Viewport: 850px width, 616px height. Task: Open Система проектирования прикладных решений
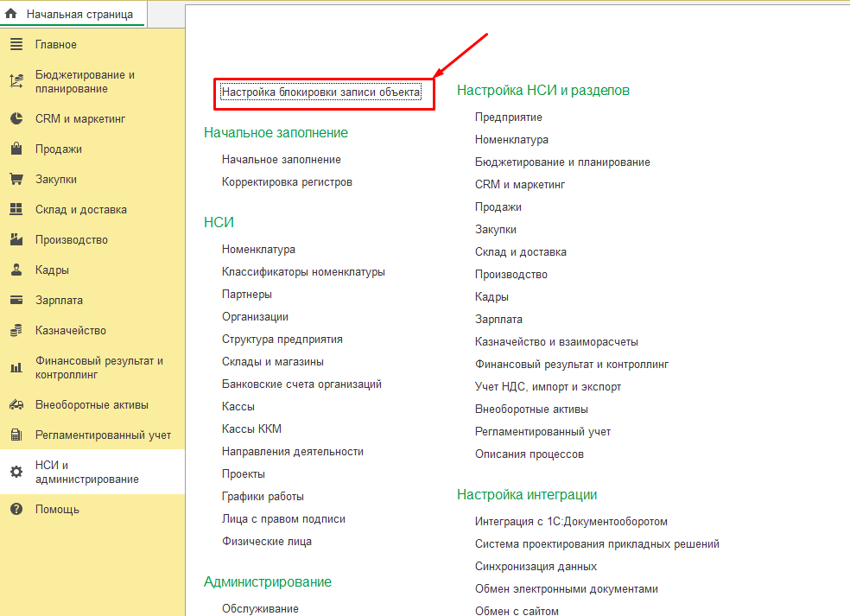[x=598, y=544]
